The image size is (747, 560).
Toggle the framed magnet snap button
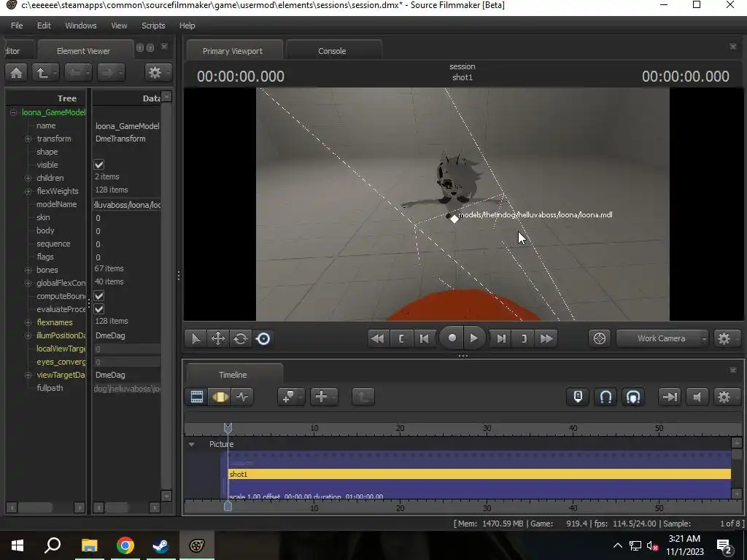click(633, 397)
